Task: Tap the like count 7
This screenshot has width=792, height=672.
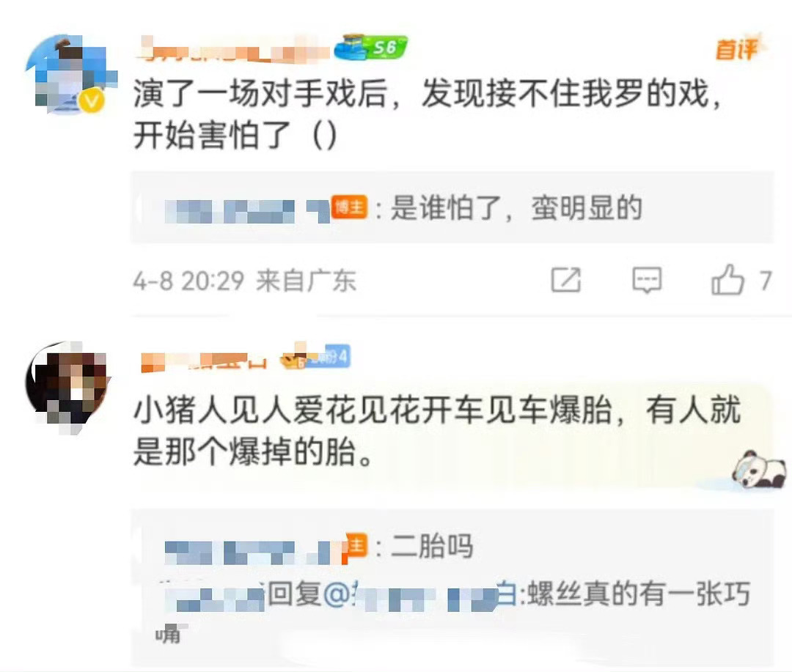Action: pos(766,281)
